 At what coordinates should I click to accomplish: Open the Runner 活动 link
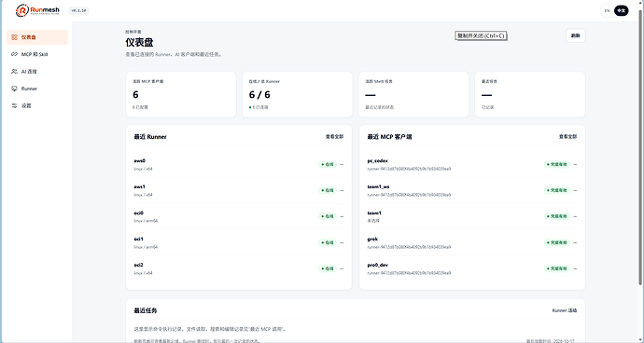[565, 310]
